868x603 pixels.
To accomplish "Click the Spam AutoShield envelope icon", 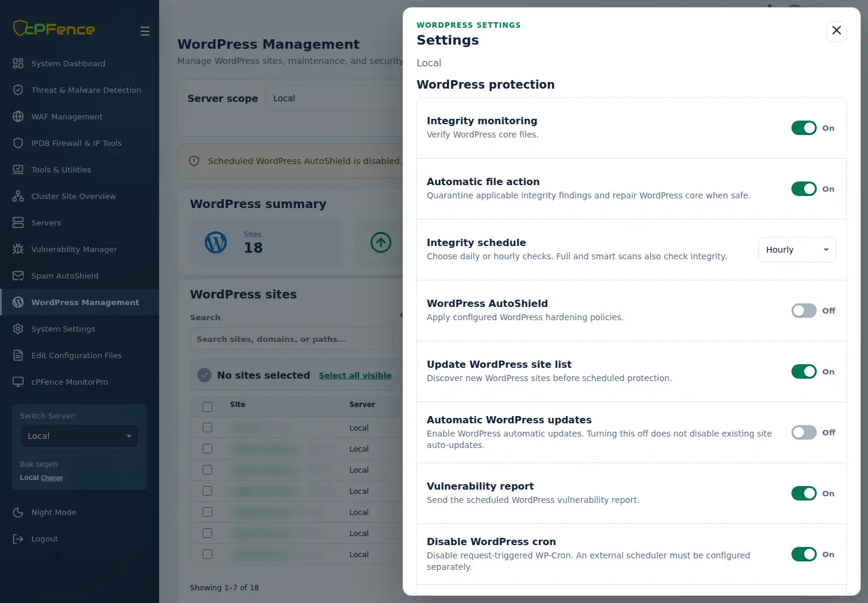I will [18, 276].
